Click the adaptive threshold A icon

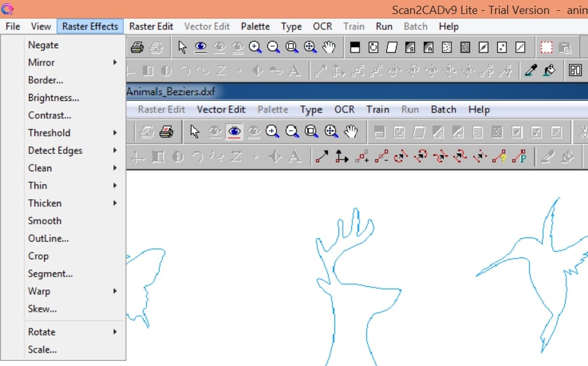[428, 47]
